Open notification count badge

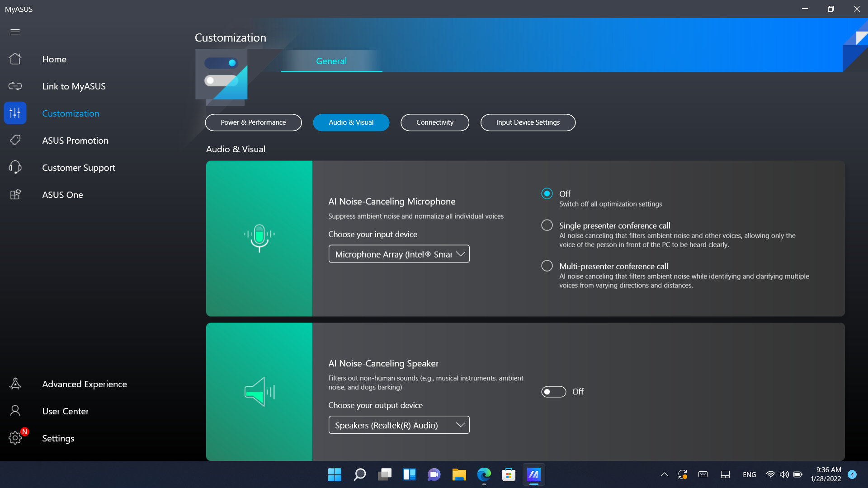(852, 474)
